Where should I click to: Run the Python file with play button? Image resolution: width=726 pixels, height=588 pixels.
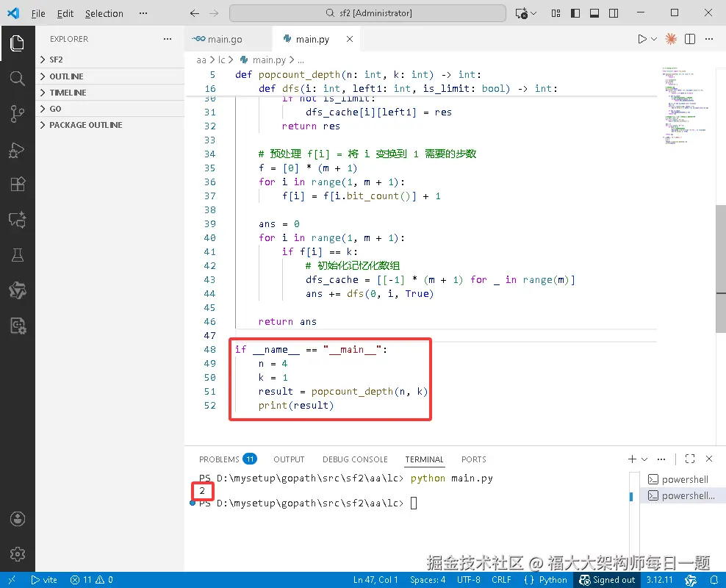click(641, 39)
